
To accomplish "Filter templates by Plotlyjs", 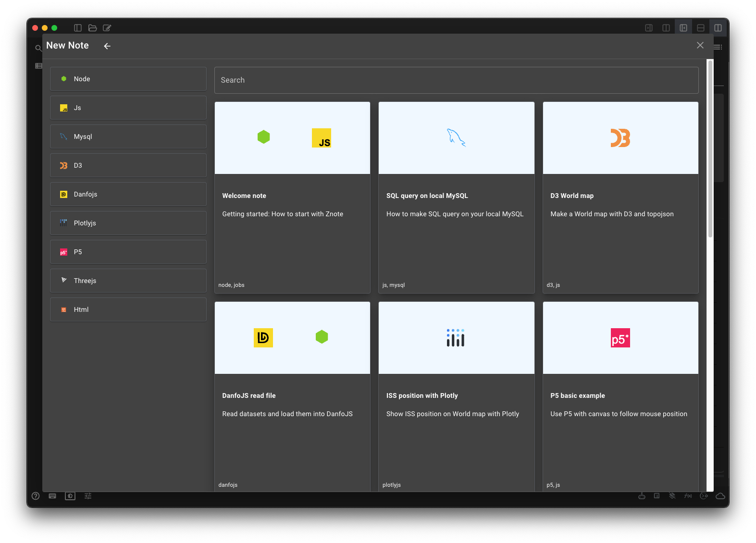I will 128,223.
